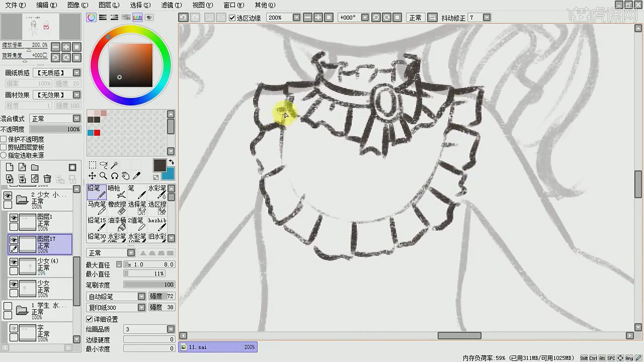
Task: Expand the 画纸质感 texture dropdown
Action: [x=57, y=73]
